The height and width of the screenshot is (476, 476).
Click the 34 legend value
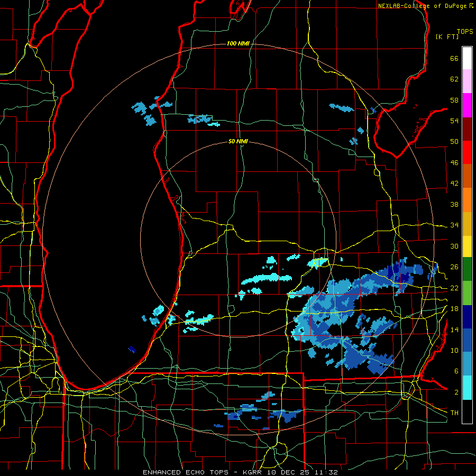coord(454,225)
